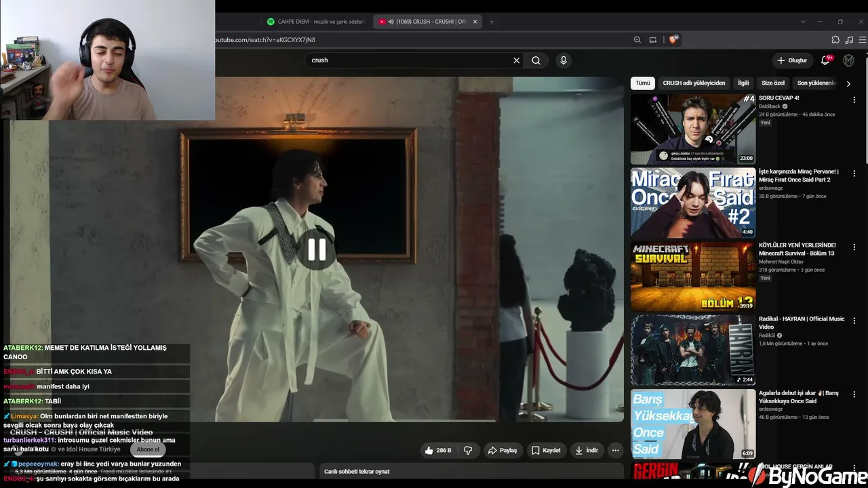Click 'Agalarla debut işi akar' video title
This screenshot has width=868, height=488.
click(x=799, y=396)
